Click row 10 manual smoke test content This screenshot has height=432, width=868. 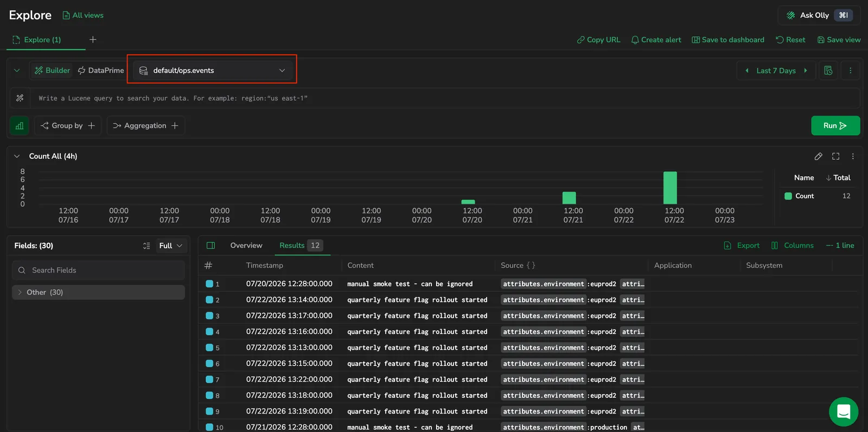(410, 427)
